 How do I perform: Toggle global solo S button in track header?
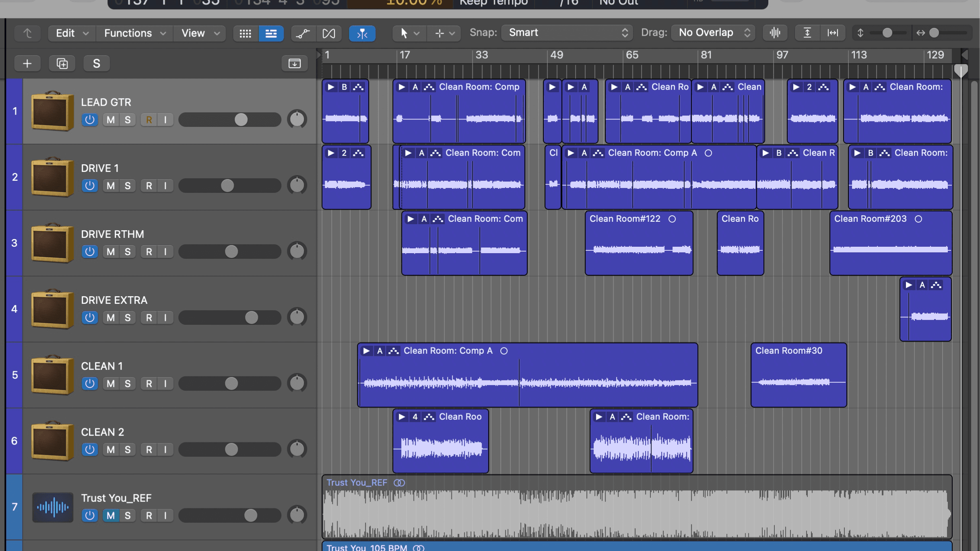click(x=96, y=64)
